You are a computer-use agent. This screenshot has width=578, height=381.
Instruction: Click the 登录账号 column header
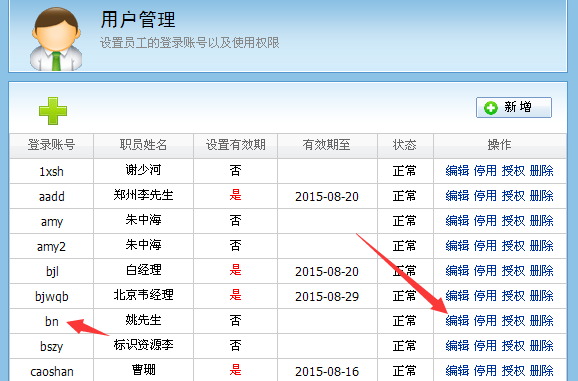(51, 145)
